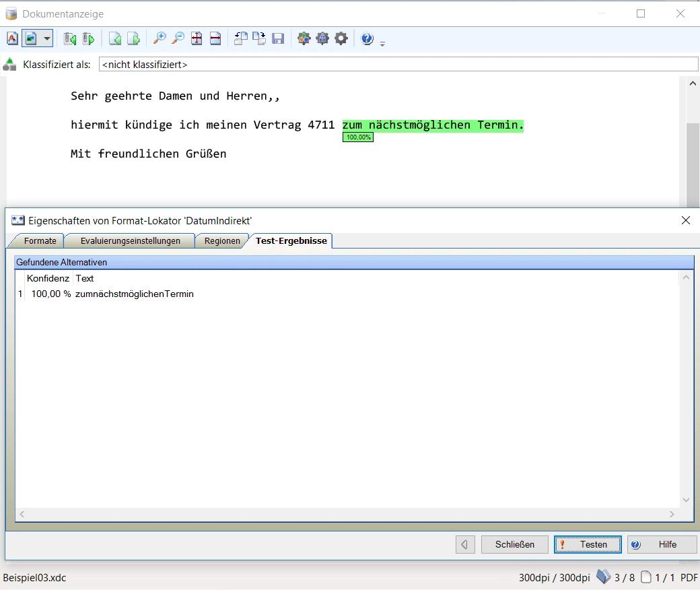Click the rotate page left icon
Image resolution: width=700 pixels, height=590 pixels.
tap(240, 38)
